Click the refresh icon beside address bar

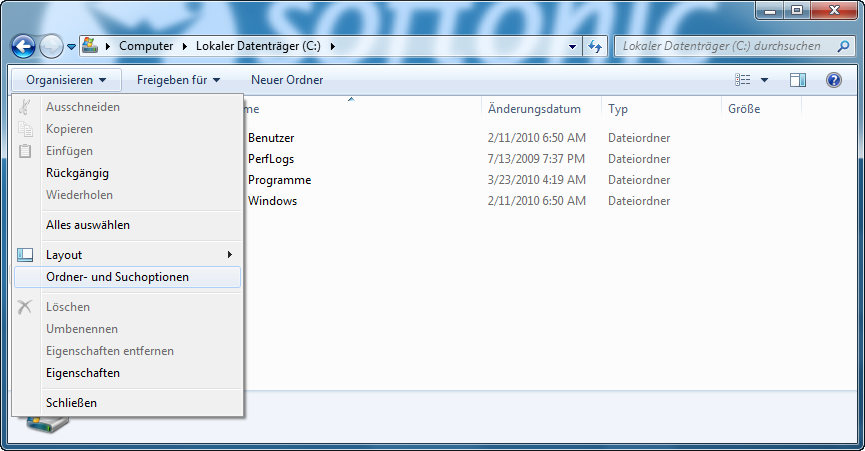coord(595,46)
